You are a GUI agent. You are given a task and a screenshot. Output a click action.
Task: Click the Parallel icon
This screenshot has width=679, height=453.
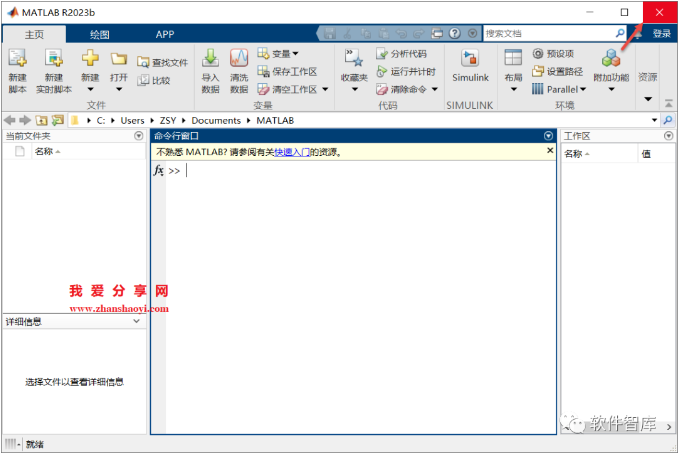pyautogui.click(x=537, y=89)
